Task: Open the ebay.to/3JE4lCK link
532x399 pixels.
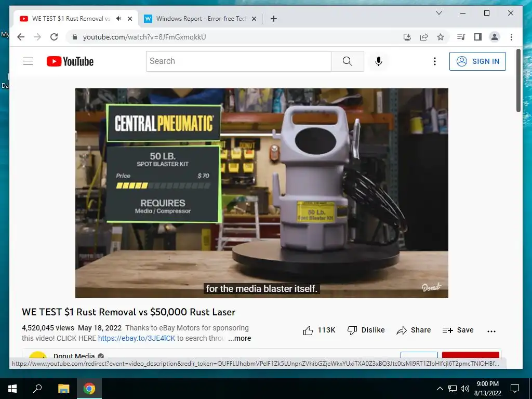Action: [137, 338]
